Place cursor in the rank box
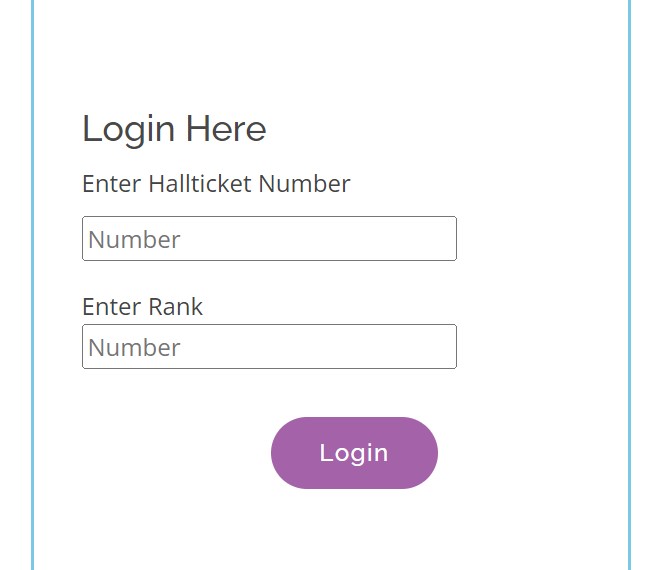 point(269,347)
